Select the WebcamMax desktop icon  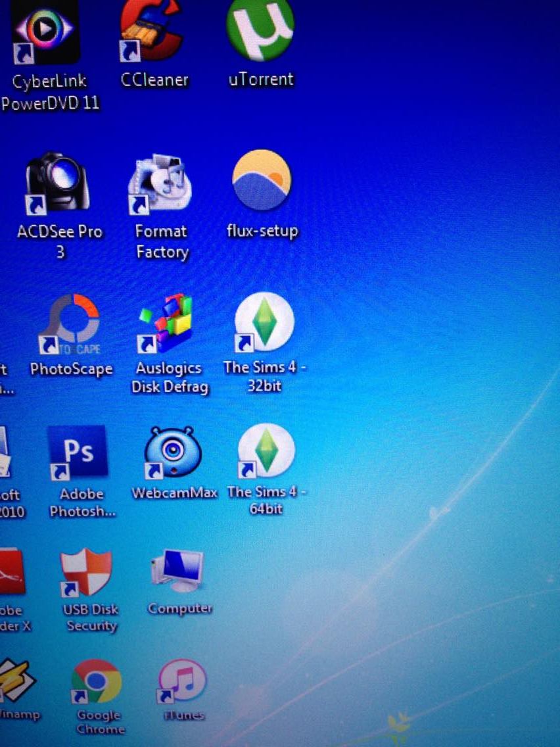pos(173,452)
